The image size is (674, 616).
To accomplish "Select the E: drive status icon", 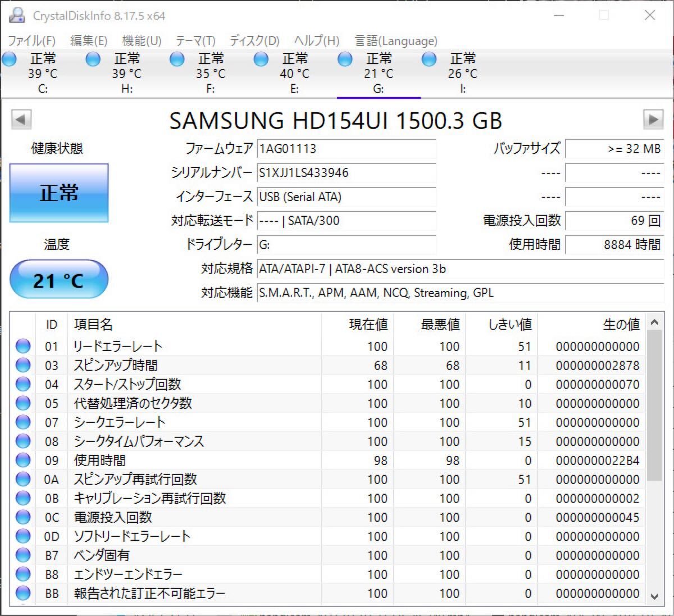I will pyautogui.click(x=261, y=59).
